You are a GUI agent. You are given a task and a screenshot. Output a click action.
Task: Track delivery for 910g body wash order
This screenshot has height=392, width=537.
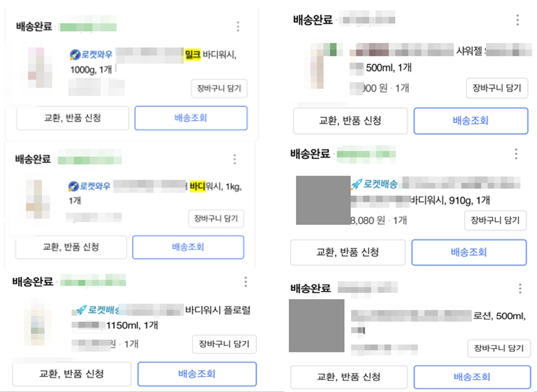tap(469, 253)
